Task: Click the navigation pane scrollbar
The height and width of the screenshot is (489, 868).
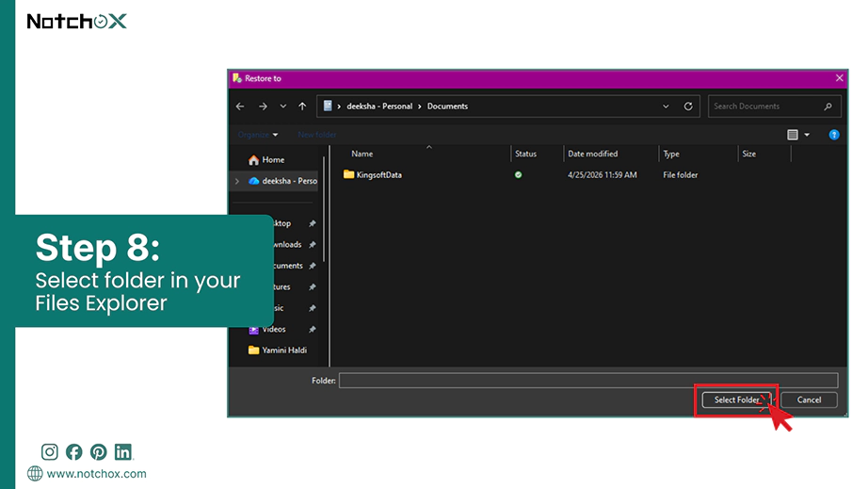Action: (324, 210)
